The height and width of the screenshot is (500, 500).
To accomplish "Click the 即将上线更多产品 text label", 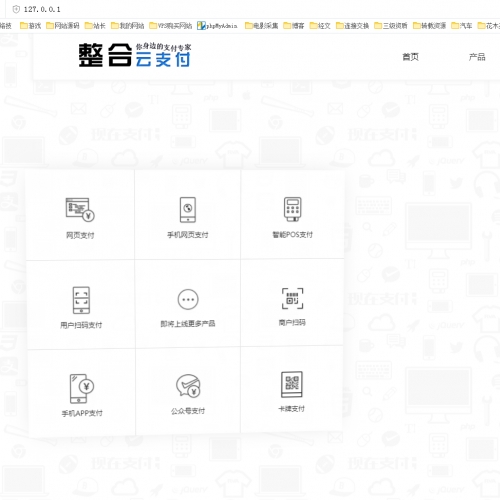I will coord(188,324).
